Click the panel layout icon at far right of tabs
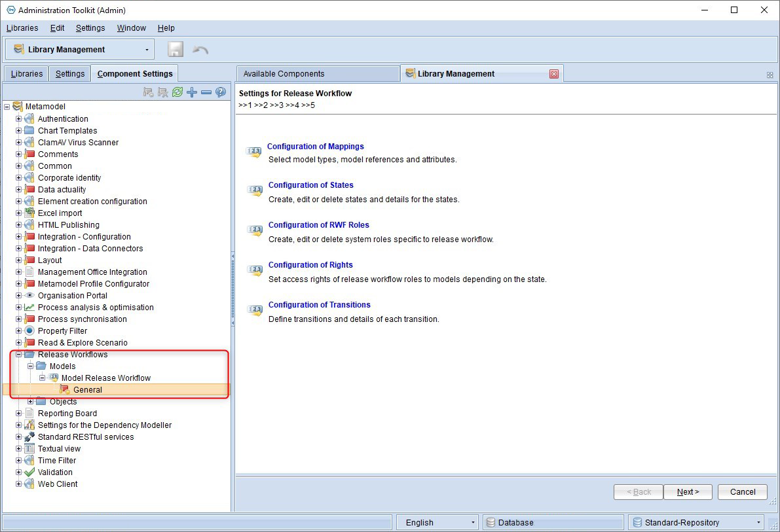Image resolution: width=780 pixels, height=532 pixels. coord(770,75)
